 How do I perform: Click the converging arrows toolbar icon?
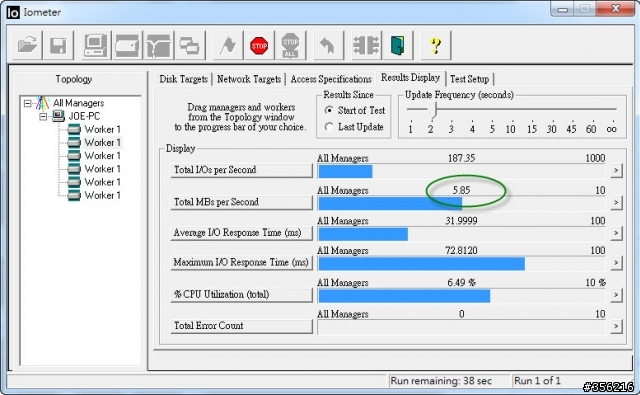click(x=366, y=45)
